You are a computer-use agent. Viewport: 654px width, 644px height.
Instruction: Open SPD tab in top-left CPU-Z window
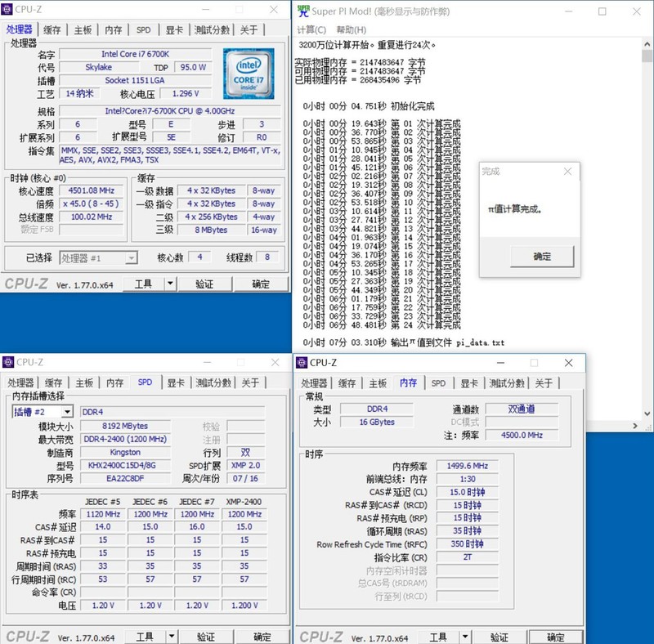144,30
